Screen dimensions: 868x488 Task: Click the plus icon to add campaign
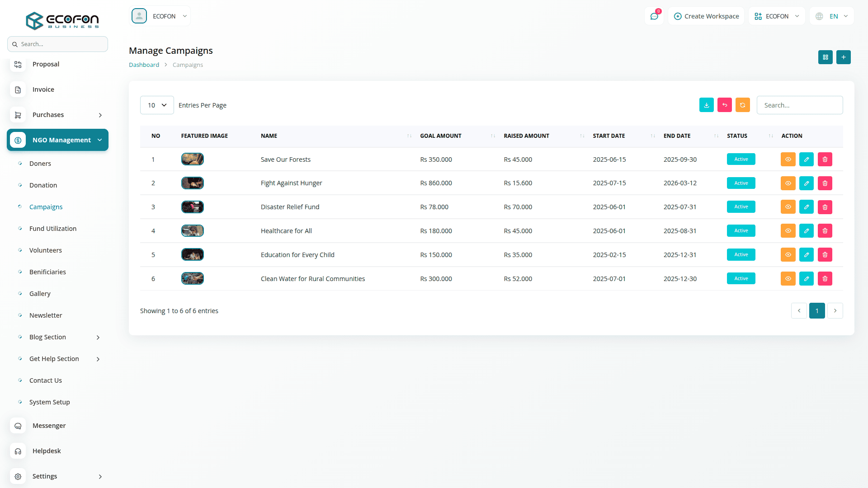point(843,57)
